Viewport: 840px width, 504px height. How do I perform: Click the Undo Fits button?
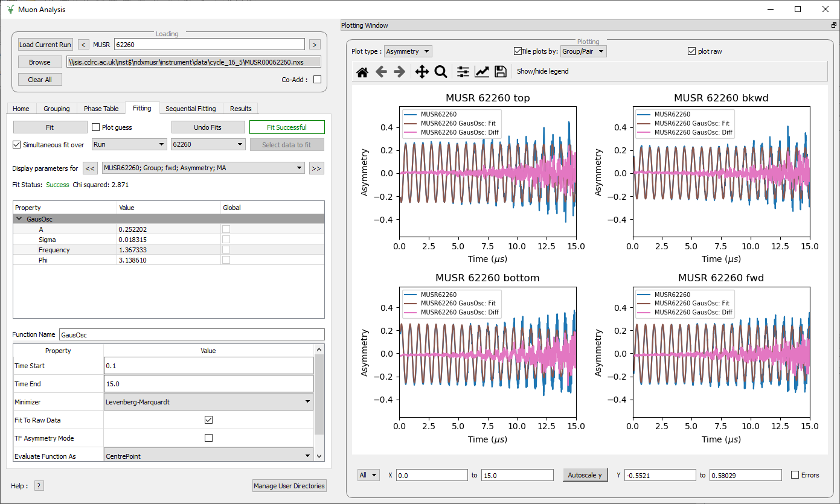[208, 127]
